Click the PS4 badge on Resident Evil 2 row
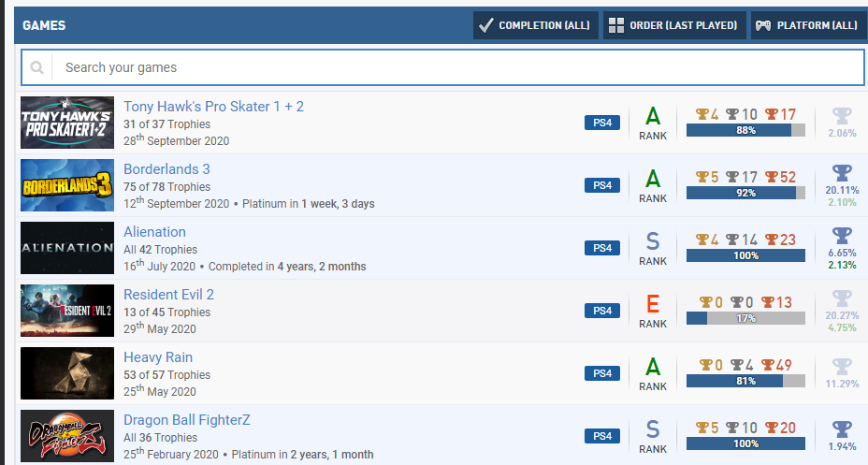868x465 pixels. pyautogui.click(x=602, y=310)
